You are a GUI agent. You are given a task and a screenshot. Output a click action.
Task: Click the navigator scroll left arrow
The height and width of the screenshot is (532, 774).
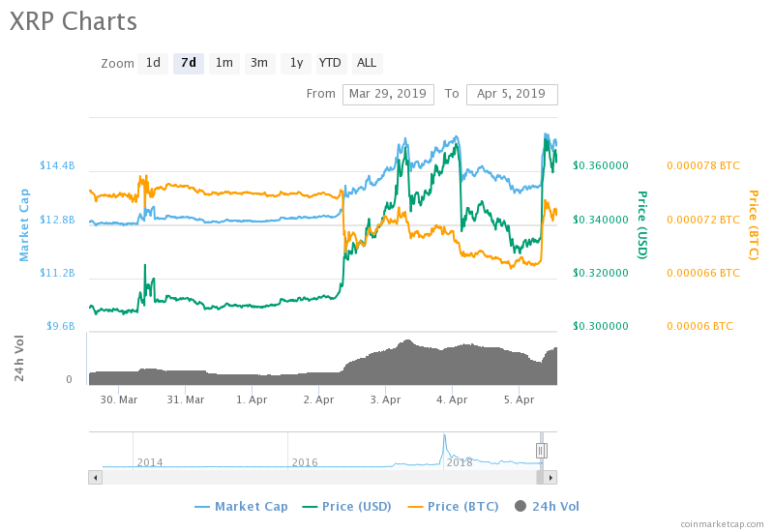(95, 477)
